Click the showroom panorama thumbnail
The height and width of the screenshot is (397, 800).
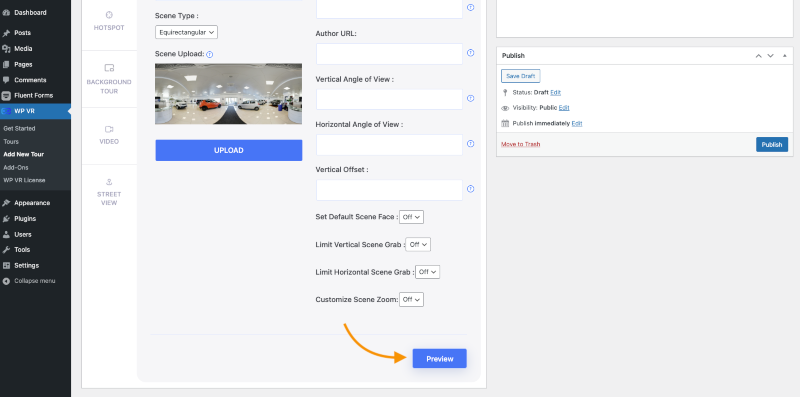coord(229,94)
